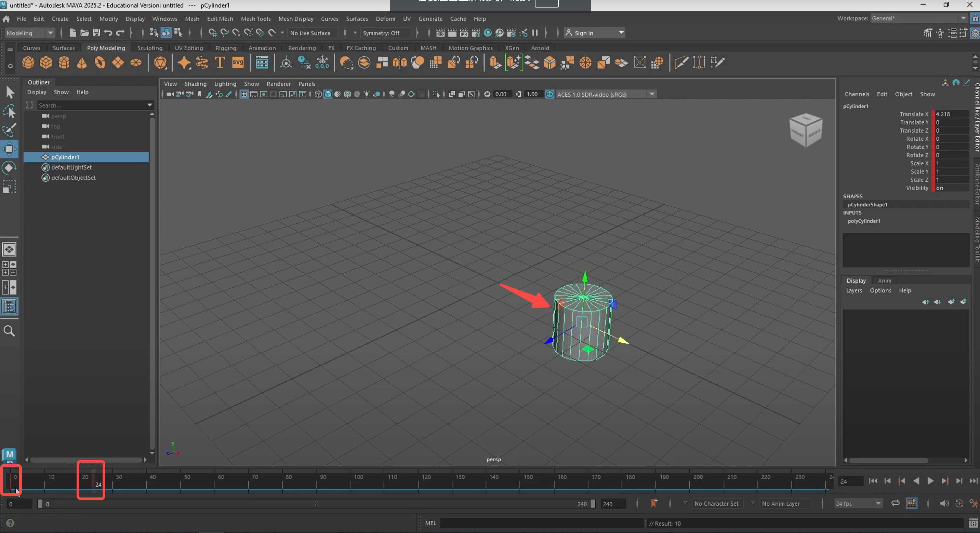
Task: Click the Undo arrow in status line
Action: [108, 33]
